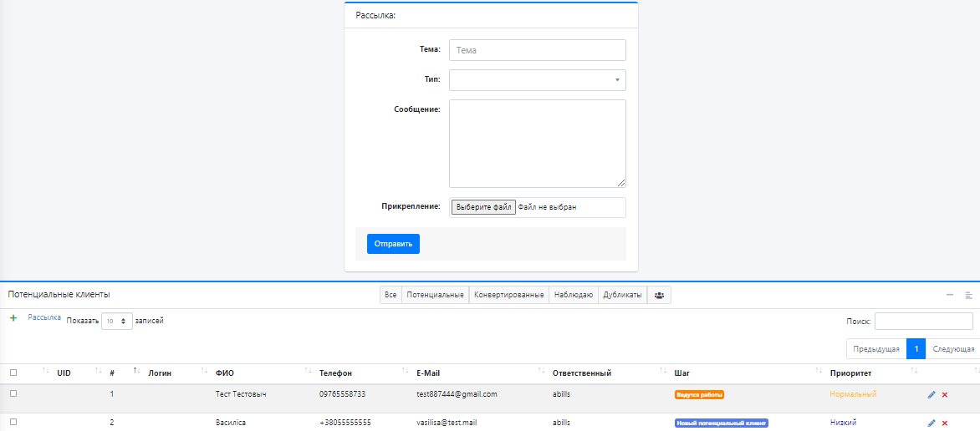The image size is (980, 431).
Task: Open the records-per-page selector
Action: click(117, 321)
